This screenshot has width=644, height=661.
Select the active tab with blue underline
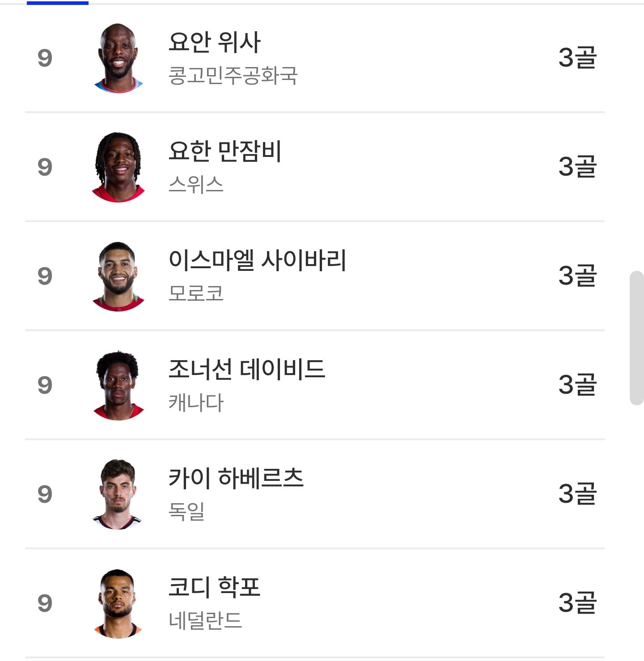coord(58,3)
